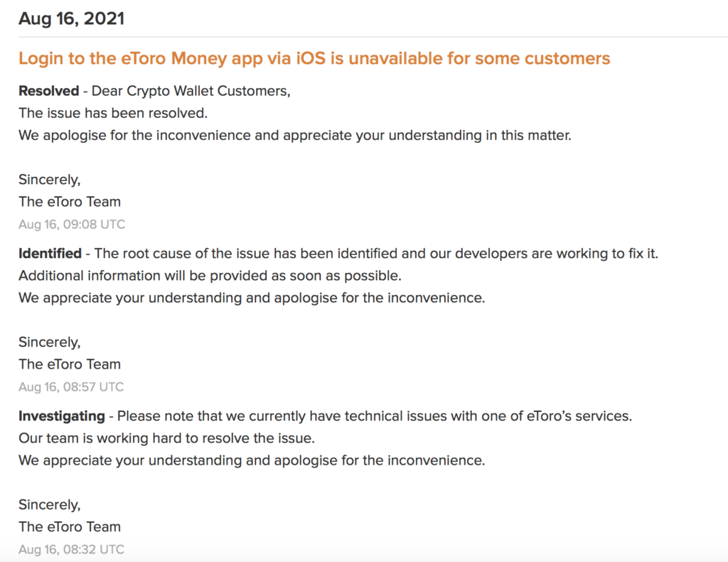This screenshot has width=728, height=562.
Task: Click the "technical issues with one of eToro's services" sentence
Action: coord(374,416)
